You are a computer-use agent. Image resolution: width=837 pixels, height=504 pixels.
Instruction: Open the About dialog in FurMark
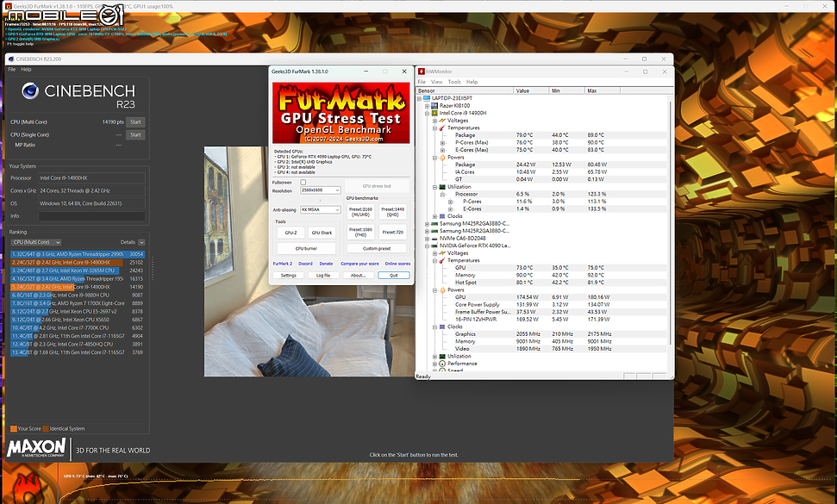tap(359, 276)
